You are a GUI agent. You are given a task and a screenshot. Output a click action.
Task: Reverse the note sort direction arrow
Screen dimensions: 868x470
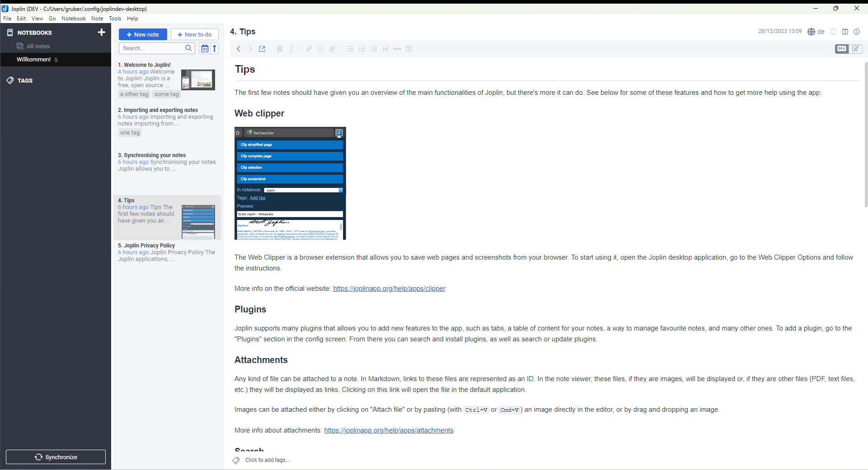click(215, 48)
